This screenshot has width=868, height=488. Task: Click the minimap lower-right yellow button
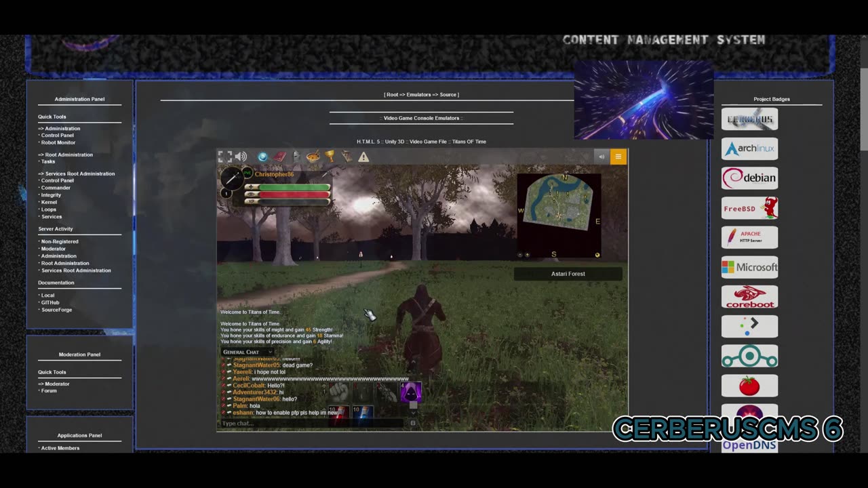[597, 255]
